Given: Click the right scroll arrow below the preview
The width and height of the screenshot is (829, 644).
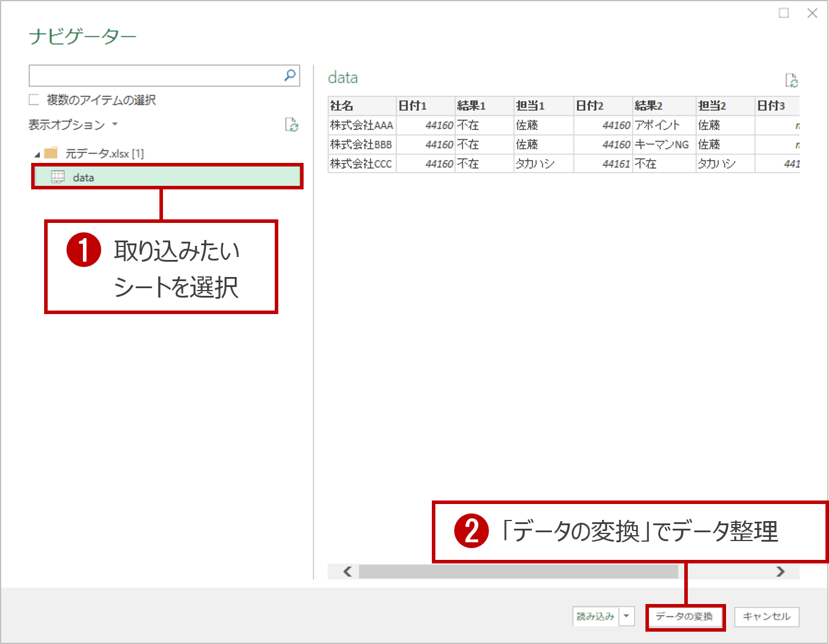Looking at the screenshot, I should tap(781, 571).
